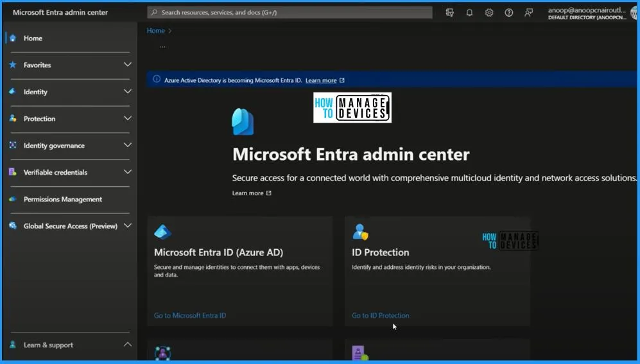
Task: Click Learn more in the Azure AD banner
Action: tap(321, 80)
